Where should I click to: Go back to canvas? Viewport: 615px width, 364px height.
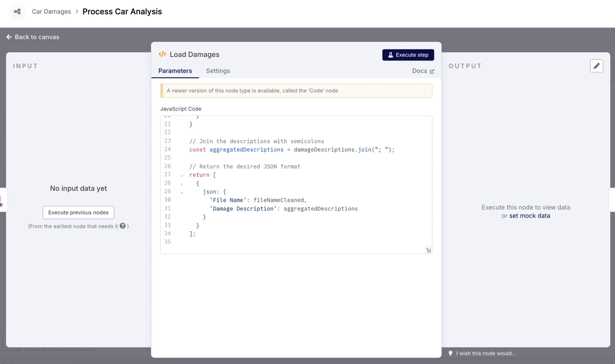pos(33,37)
